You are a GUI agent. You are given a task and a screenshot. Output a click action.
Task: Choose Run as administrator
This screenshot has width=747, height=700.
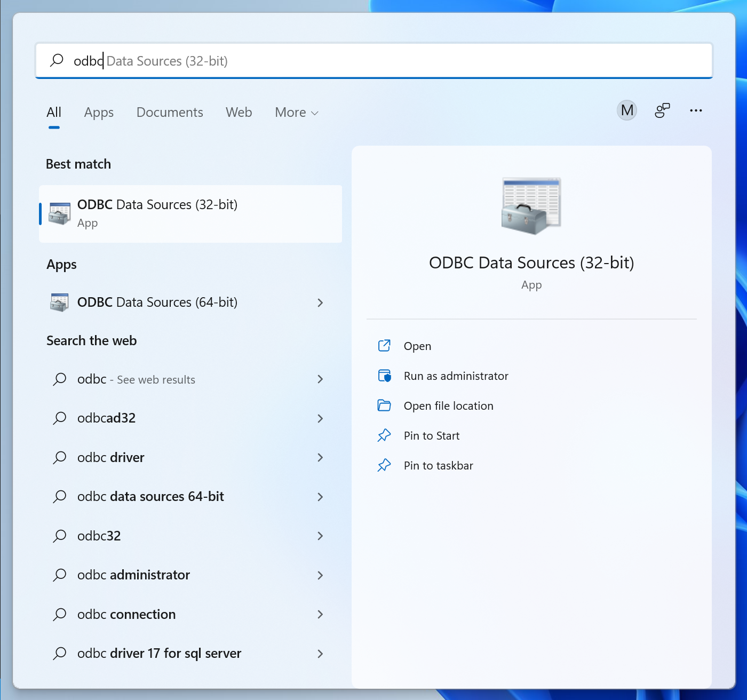(456, 376)
